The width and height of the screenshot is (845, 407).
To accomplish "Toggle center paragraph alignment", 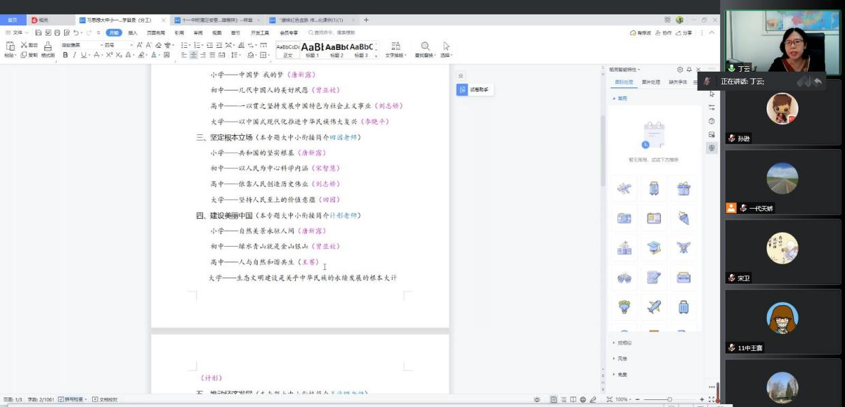I will [x=194, y=55].
